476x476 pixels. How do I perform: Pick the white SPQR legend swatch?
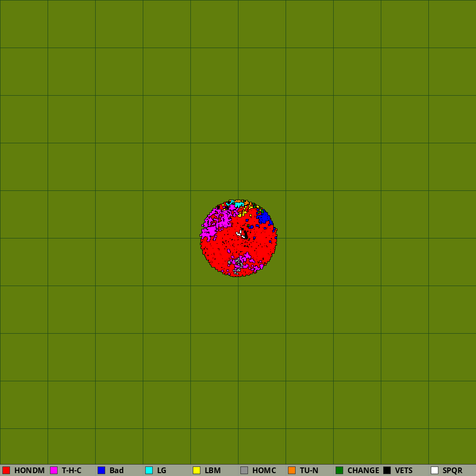point(435,470)
